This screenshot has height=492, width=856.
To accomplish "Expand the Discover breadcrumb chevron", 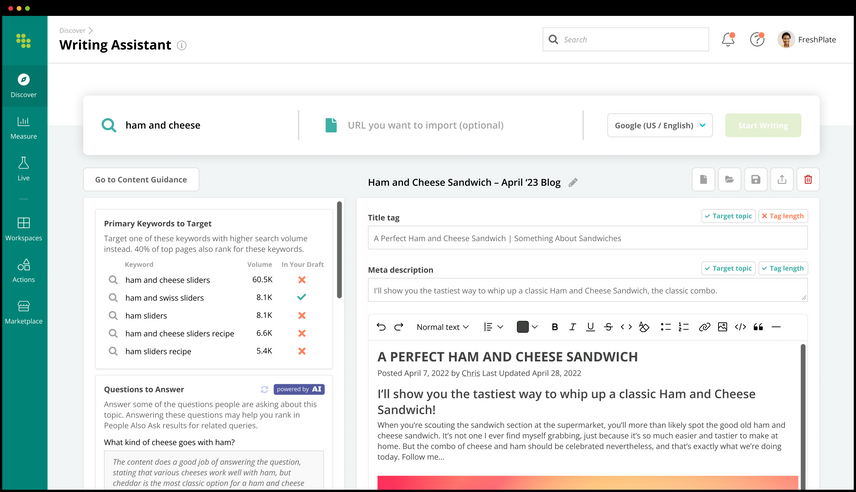I will [x=91, y=31].
